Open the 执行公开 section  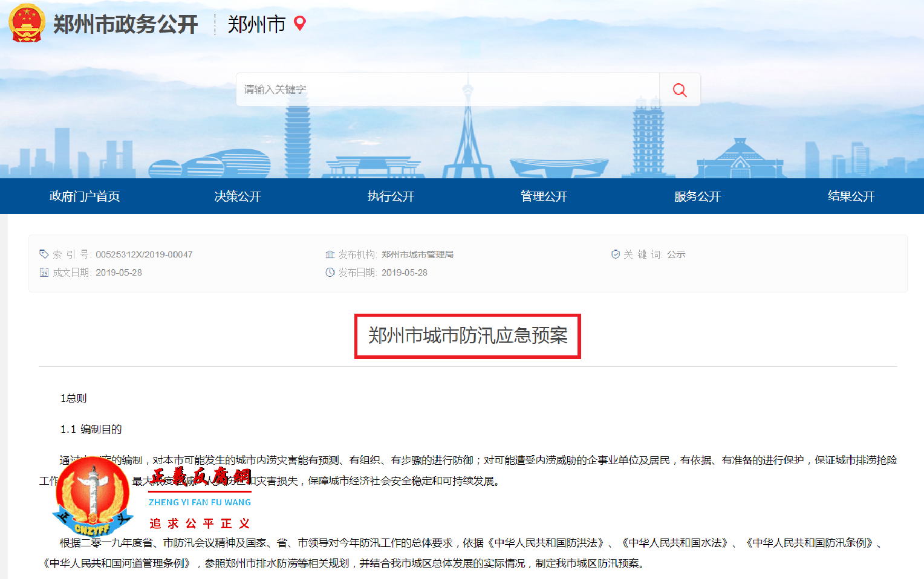(x=390, y=196)
